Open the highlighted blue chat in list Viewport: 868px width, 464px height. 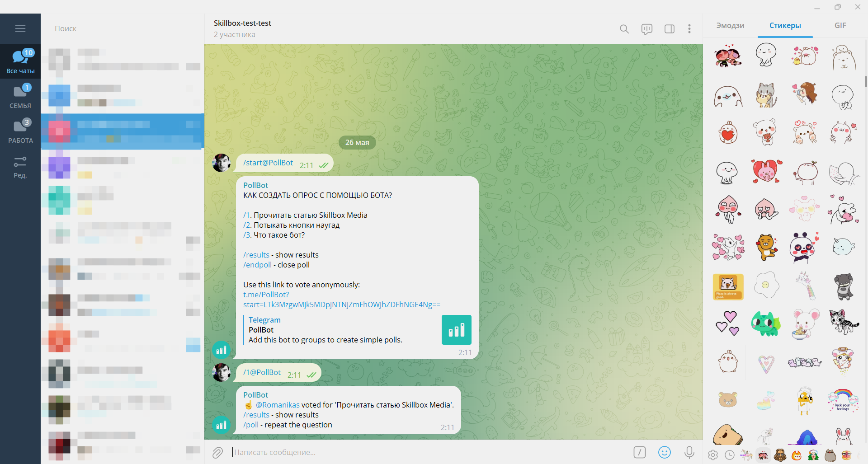pyautogui.click(x=123, y=131)
